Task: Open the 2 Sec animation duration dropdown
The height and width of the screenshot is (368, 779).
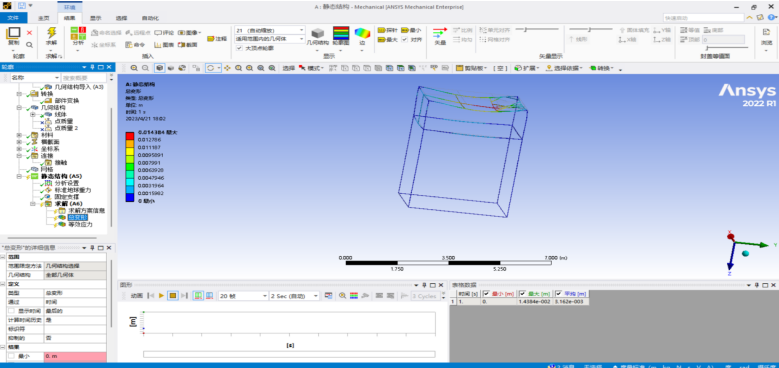Action: coord(294,295)
